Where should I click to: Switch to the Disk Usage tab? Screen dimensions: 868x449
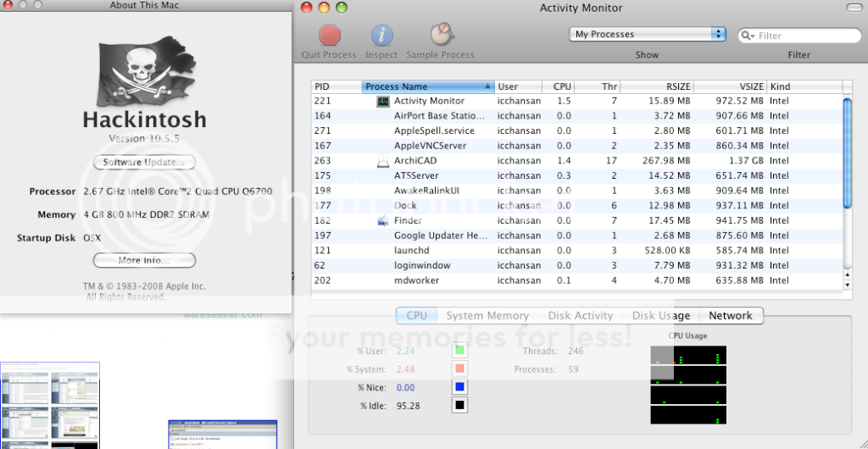[661, 316]
